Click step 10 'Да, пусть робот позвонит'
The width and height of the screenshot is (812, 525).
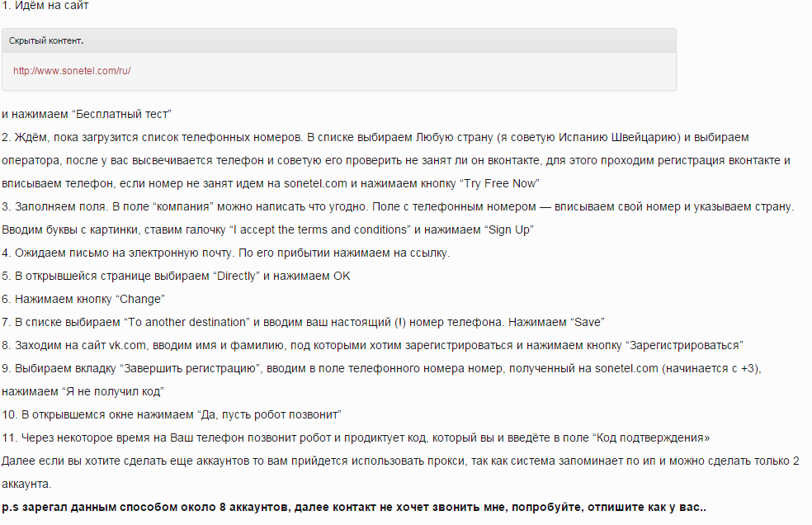tap(172, 414)
